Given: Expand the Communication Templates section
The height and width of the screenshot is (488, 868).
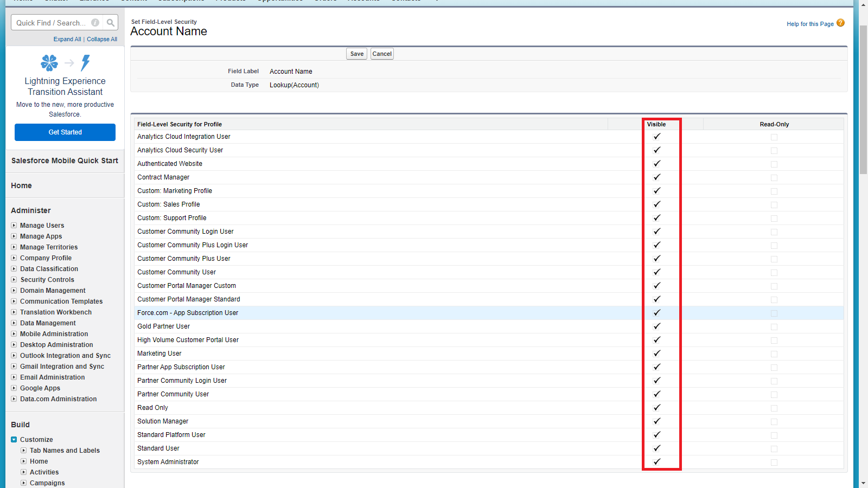Looking at the screenshot, I should point(14,301).
